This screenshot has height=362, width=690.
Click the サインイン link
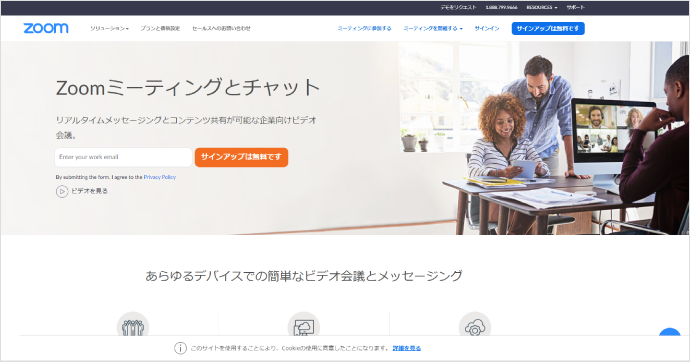tap(487, 29)
